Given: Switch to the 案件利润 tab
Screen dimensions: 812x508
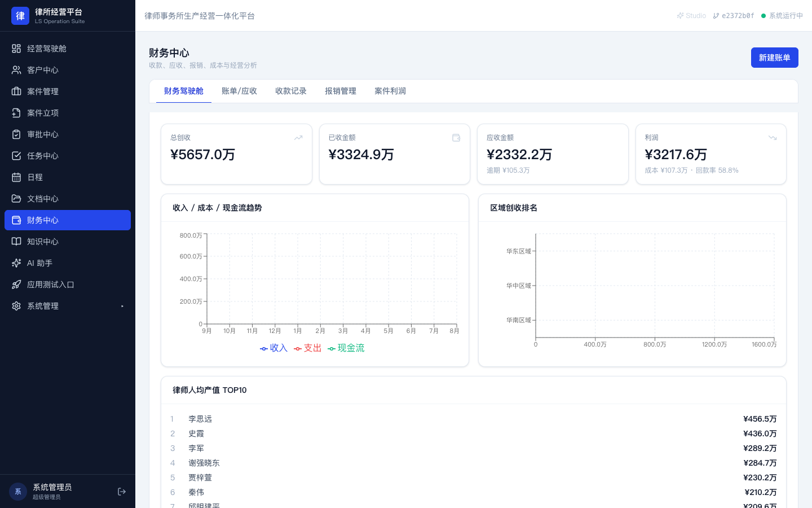Looking at the screenshot, I should click(390, 91).
